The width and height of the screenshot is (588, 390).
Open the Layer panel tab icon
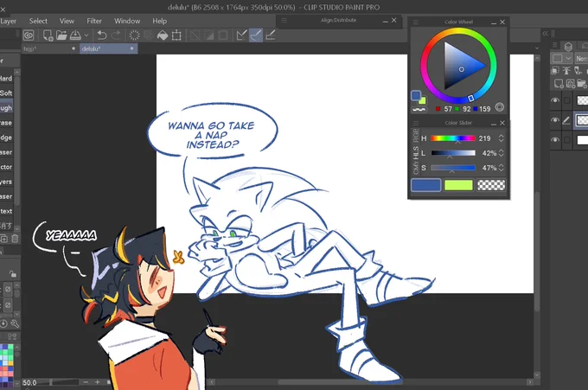click(568, 47)
